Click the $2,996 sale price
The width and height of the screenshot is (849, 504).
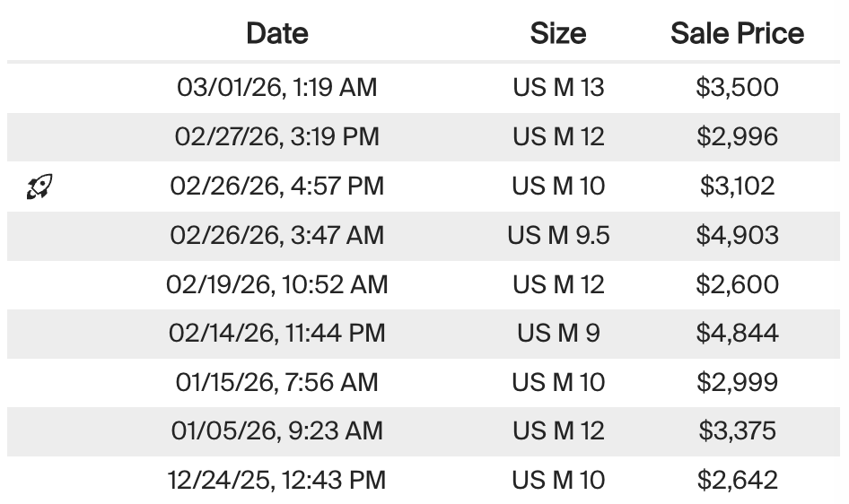click(737, 137)
